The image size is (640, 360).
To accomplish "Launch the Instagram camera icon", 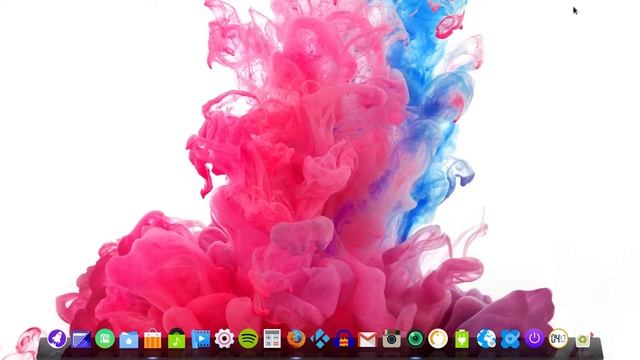I will [391, 339].
